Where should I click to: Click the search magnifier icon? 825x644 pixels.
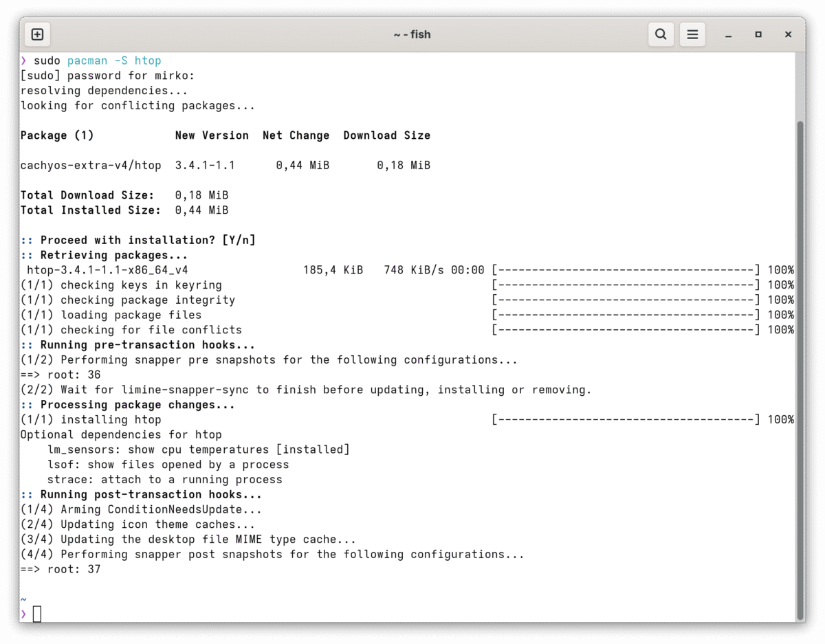click(660, 34)
